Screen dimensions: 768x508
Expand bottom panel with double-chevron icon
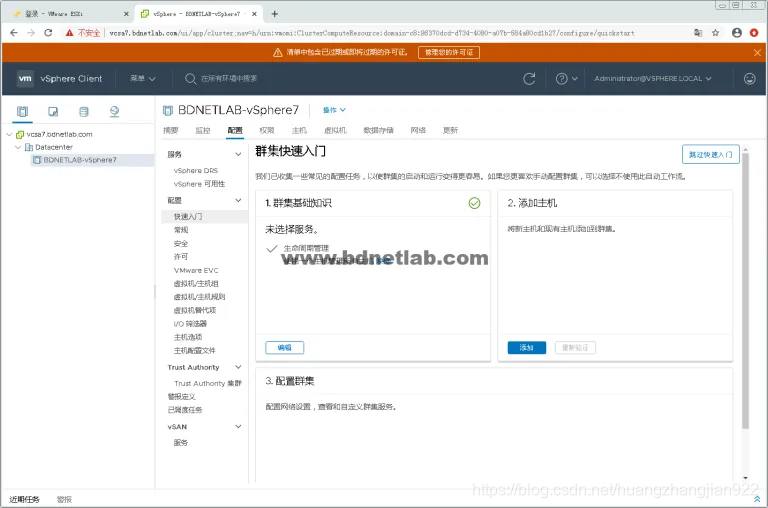(757, 499)
